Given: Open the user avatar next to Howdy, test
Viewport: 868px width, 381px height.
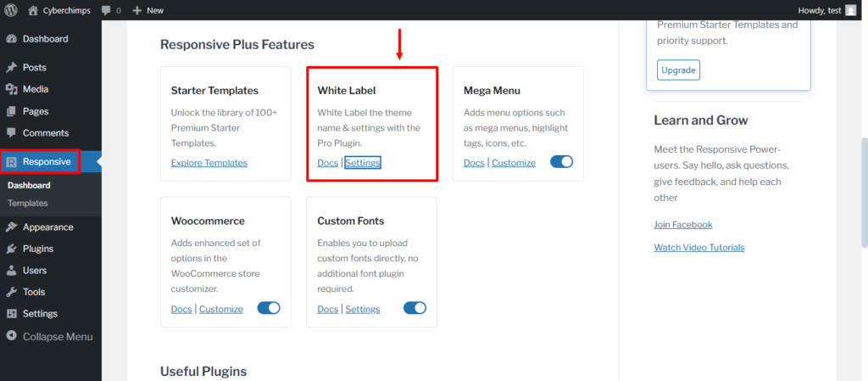Looking at the screenshot, I should pos(851,10).
